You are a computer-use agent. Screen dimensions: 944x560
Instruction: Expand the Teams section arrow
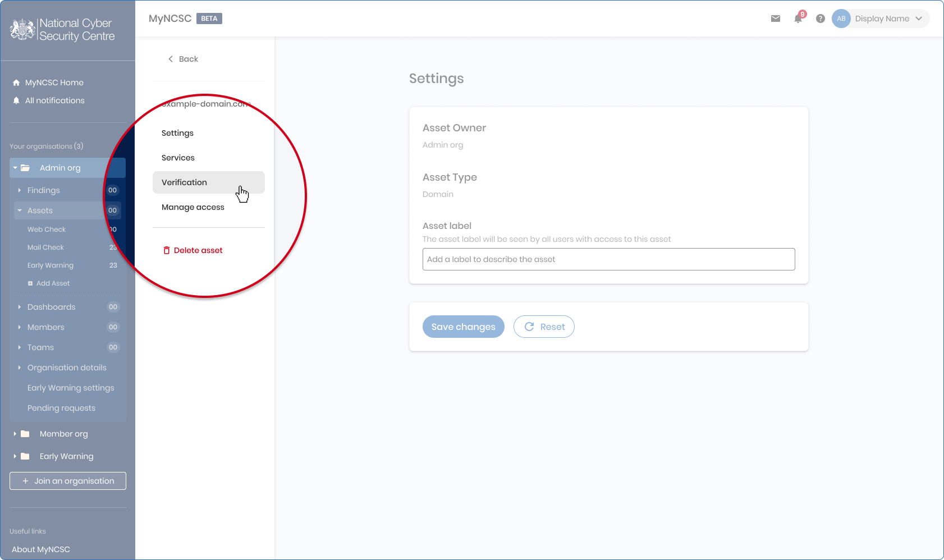(20, 347)
